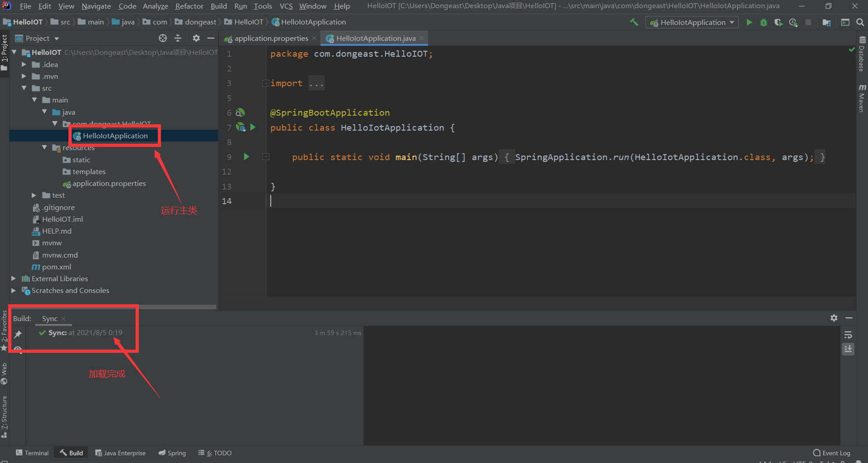Click the Project panel horizontal scrollbar

click(x=113, y=307)
